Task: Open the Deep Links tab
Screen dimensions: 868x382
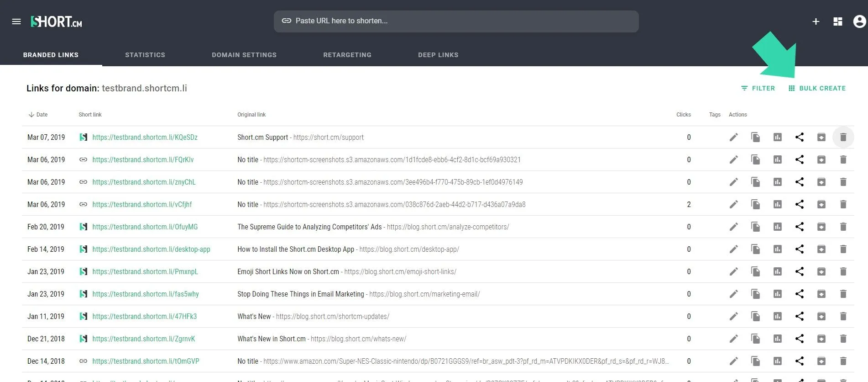Action: [x=438, y=55]
